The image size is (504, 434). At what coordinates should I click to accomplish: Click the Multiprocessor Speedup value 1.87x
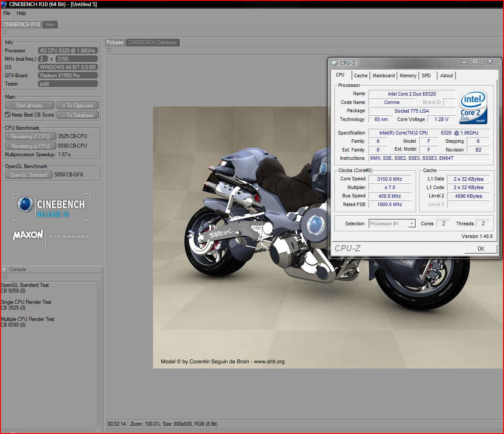pos(65,155)
